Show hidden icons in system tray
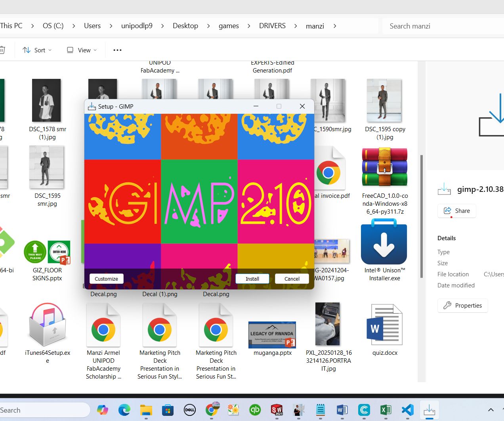The width and height of the screenshot is (504, 421). (491, 410)
